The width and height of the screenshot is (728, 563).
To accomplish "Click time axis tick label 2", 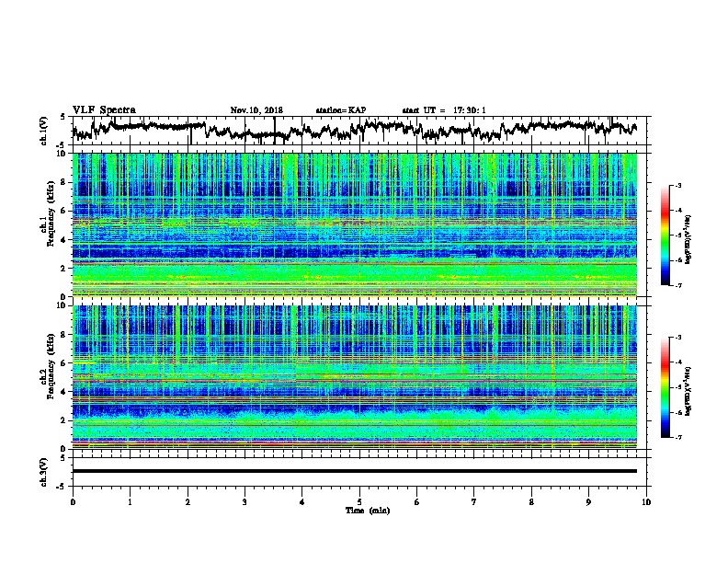I will point(188,502).
